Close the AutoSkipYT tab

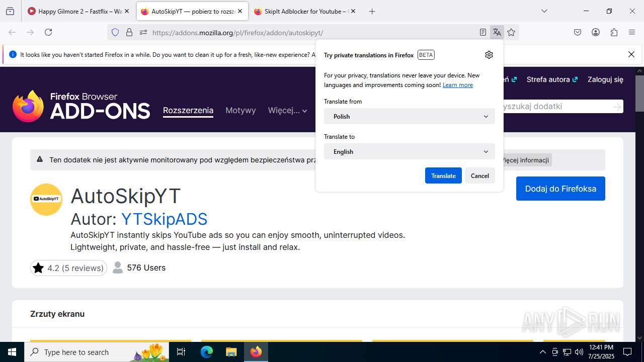pyautogui.click(x=240, y=11)
